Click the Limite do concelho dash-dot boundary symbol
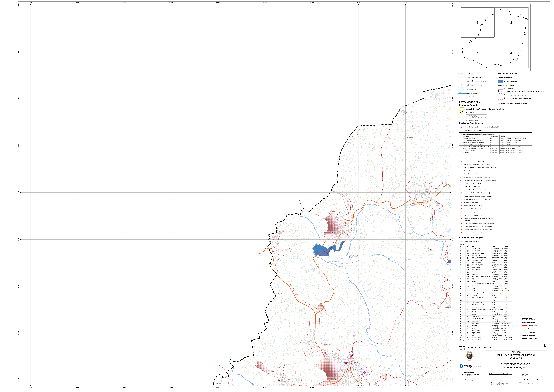Image resolution: width=554 pixels, height=392 pixels. (462, 348)
